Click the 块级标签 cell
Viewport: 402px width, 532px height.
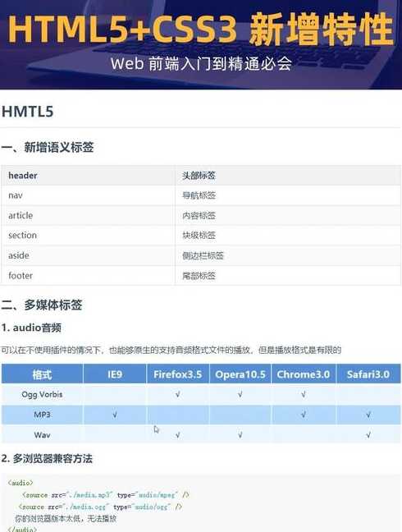(x=288, y=235)
